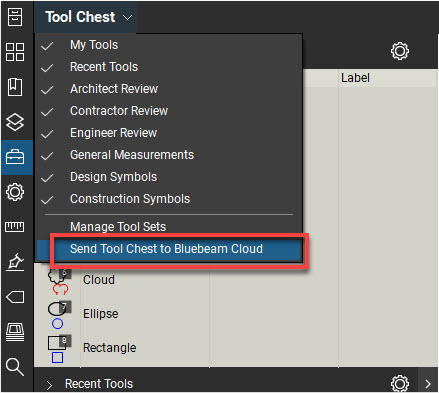Toggle the General Measurements tool set
The height and width of the screenshot is (393, 439).
pos(169,155)
